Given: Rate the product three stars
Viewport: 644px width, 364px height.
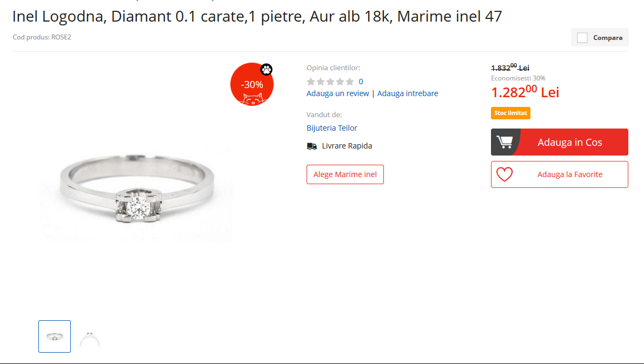Looking at the screenshot, I should [330, 82].
